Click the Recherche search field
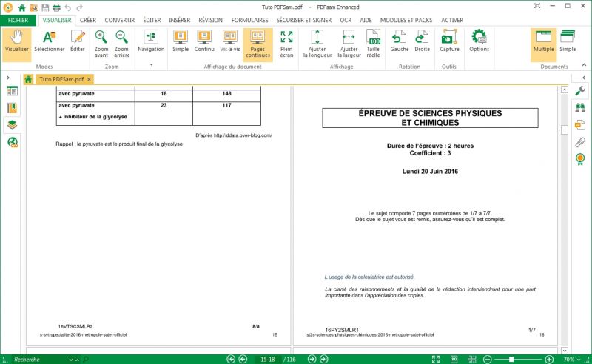This screenshot has height=364, width=592. pos(41,360)
